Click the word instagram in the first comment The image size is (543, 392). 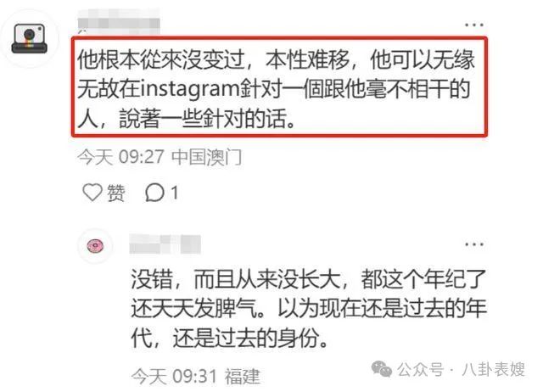pyautogui.click(x=189, y=89)
